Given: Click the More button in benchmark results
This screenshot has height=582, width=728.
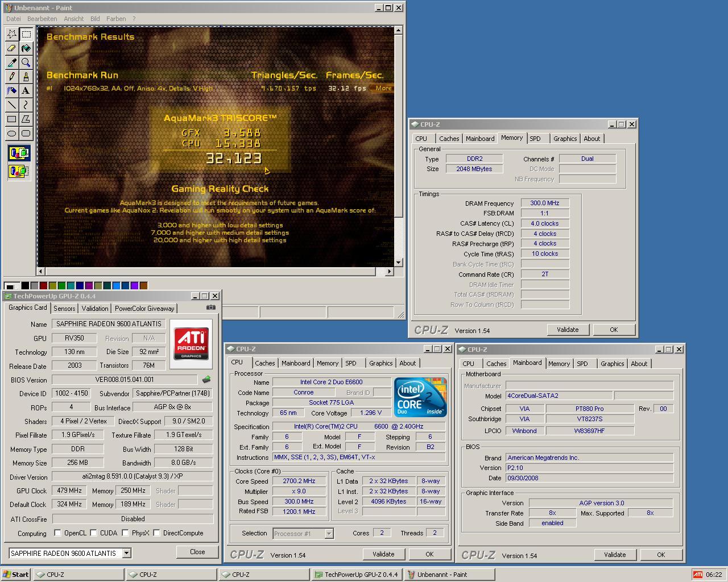Looking at the screenshot, I should coord(383,88).
